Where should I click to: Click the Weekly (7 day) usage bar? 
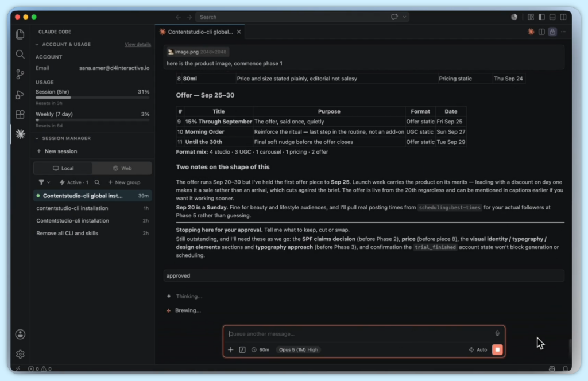click(x=92, y=120)
